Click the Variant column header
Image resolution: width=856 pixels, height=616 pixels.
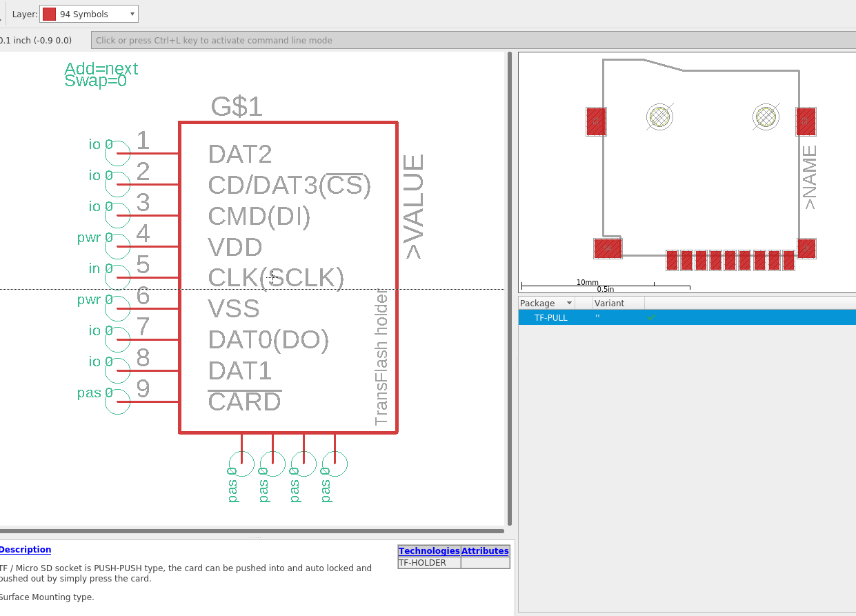click(619, 303)
